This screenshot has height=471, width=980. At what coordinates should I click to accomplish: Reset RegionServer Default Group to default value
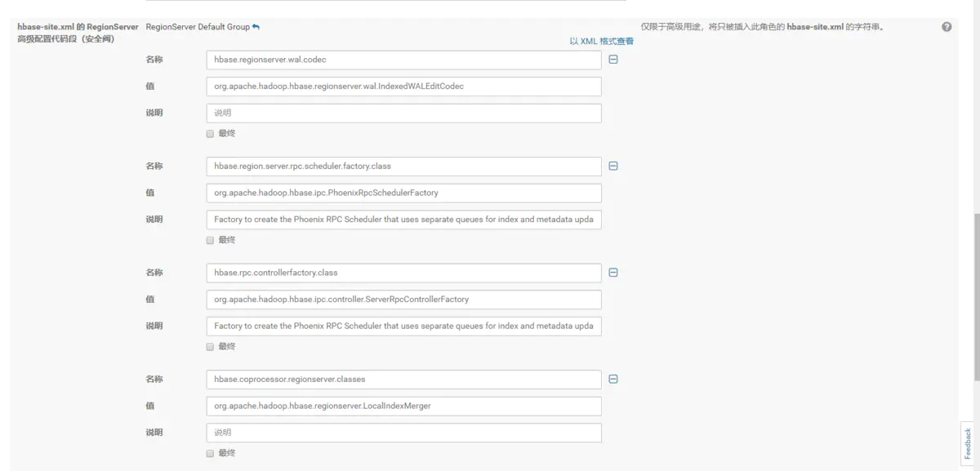click(x=256, y=27)
